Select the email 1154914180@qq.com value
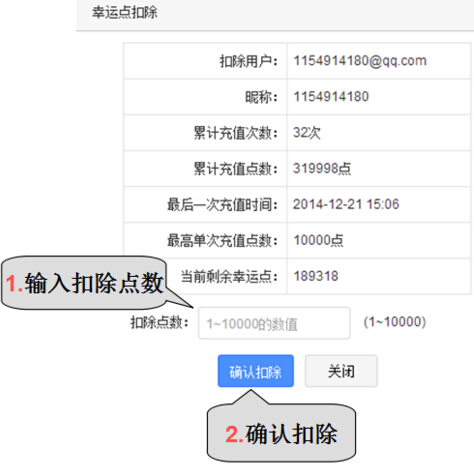Viewport: 474px width, 471px height. (360, 61)
